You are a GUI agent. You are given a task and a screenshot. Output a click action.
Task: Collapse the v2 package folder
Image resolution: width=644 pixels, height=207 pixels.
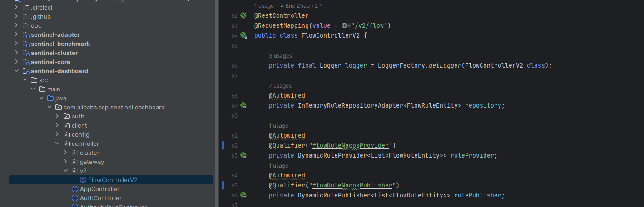pyautogui.click(x=66, y=171)
